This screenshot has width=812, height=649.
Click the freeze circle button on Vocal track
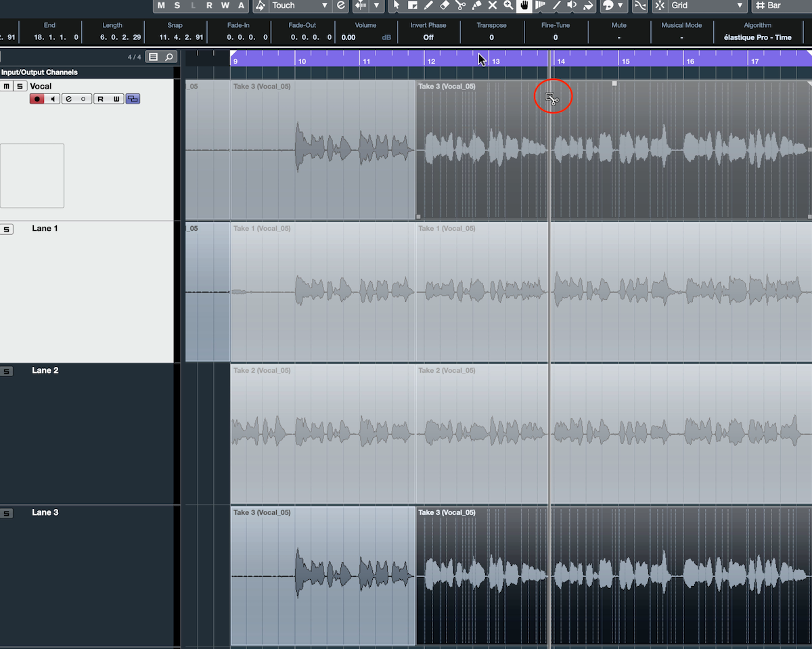tap(83, 99)
